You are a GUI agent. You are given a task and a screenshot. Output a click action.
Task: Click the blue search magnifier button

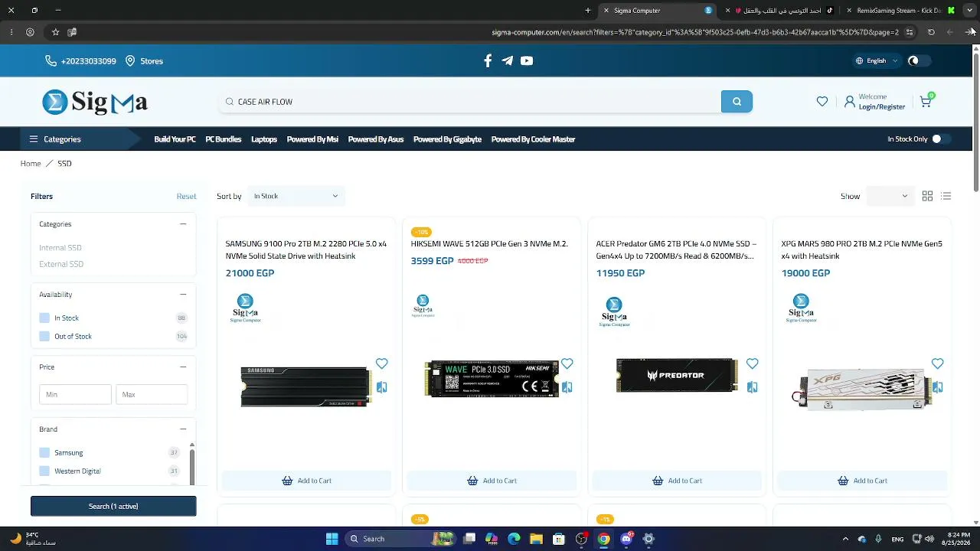coord(737,102)
